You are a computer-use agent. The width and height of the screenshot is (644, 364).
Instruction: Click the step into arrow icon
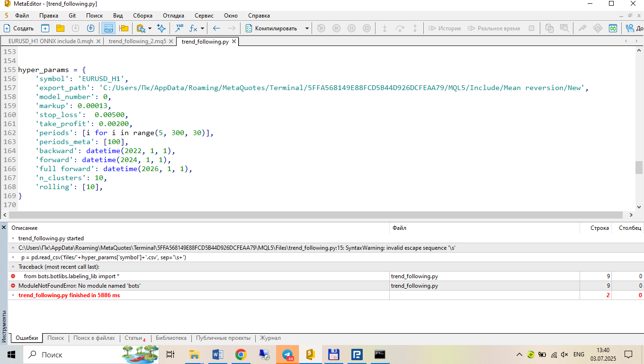(x=385, y=28)
